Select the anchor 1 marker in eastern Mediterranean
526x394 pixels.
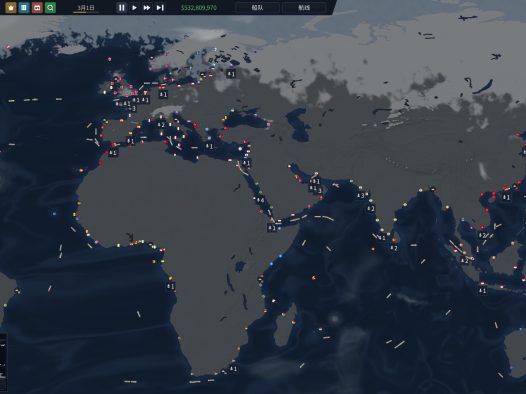coord(209,146)
